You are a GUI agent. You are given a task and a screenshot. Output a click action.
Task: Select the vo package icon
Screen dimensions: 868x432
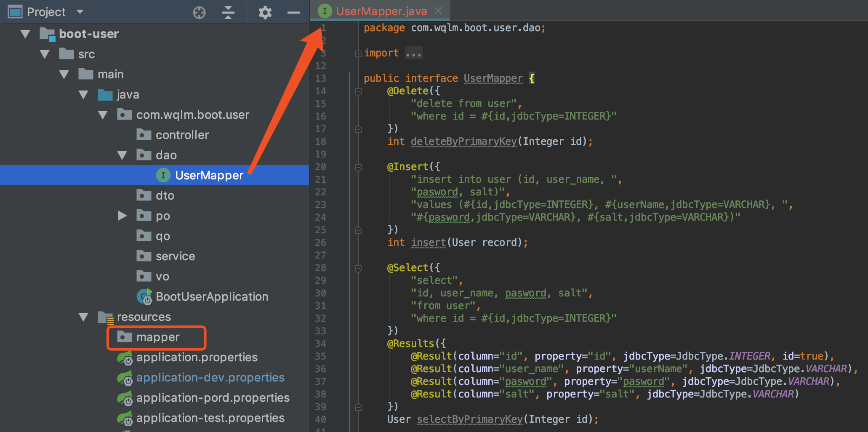[x=144, y=276]
